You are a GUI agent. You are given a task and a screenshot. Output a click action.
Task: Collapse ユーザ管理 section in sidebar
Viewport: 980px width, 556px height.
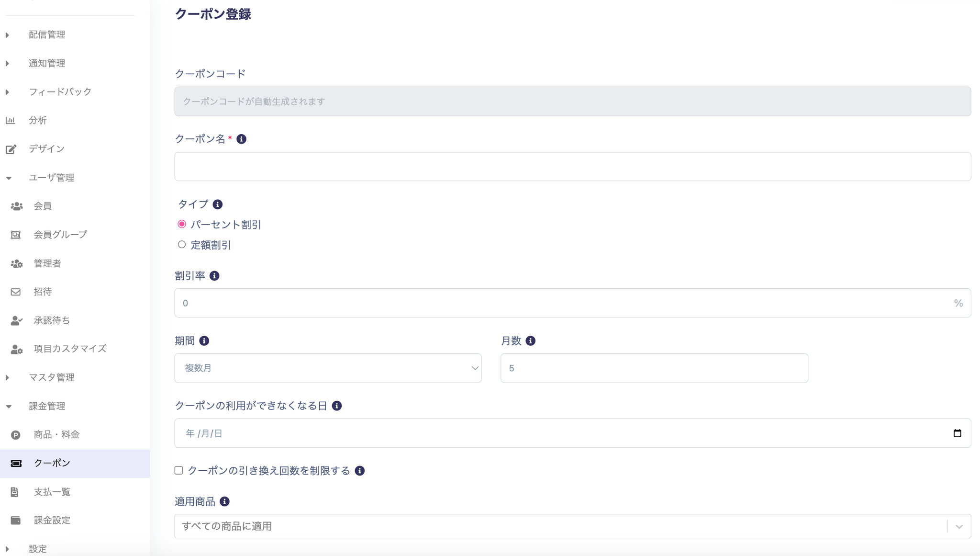(51, 178)
